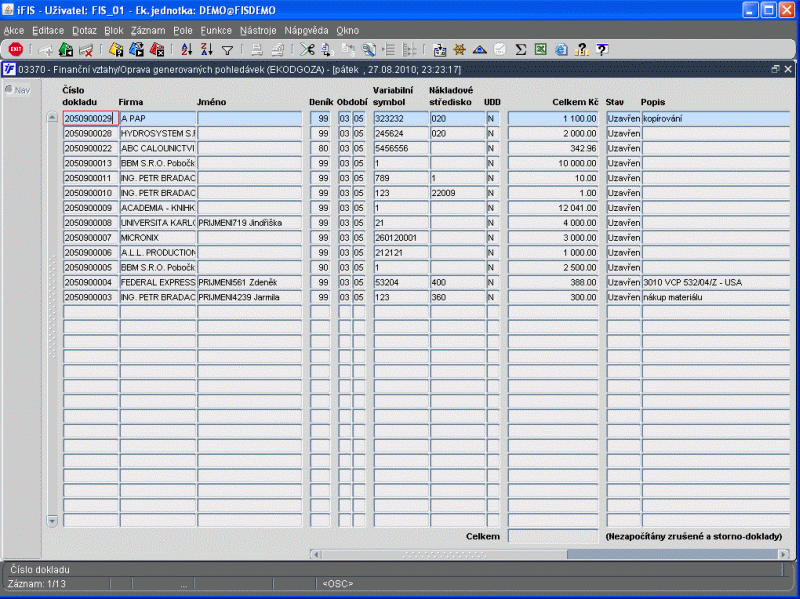Open the Nápověda menu
The height and width of the screenshot is (599, 800).
(x=306, y=31)
